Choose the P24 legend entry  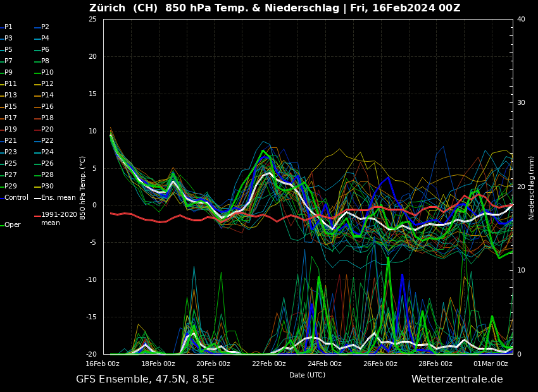[47, 152]
